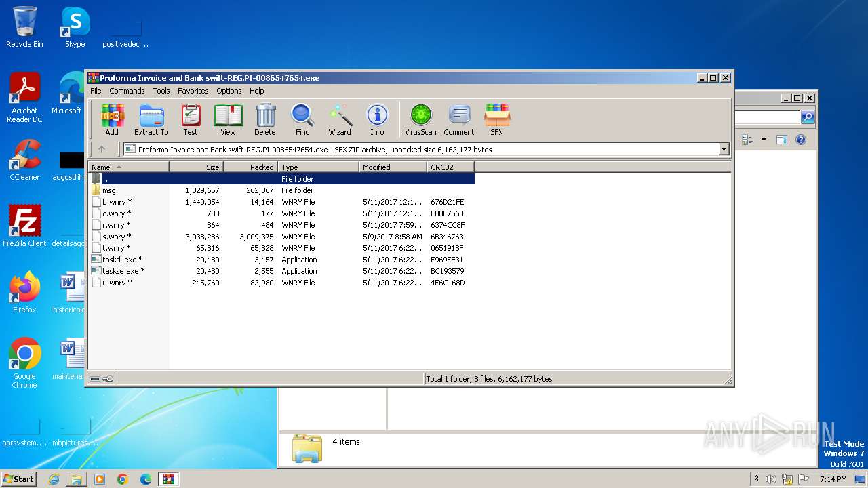The image size is (868, 488).
Task: Open the Commands menu
Action: pos(127,91)
